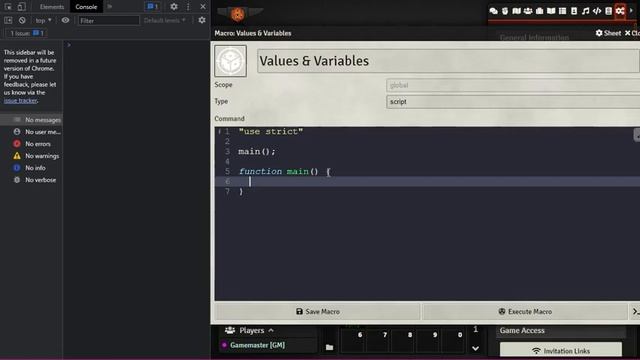
Task: Click Invitation Links button
Action: [x=561, y=351]
